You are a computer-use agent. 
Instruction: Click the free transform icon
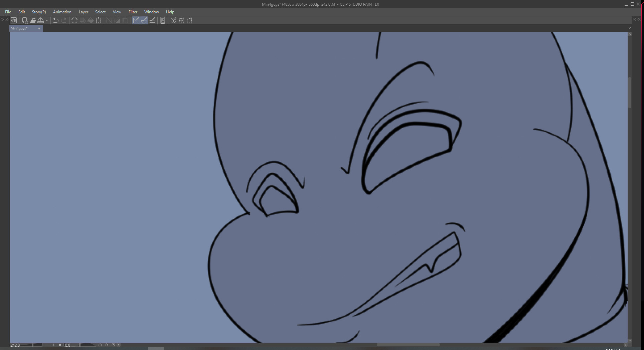(189, 20)
